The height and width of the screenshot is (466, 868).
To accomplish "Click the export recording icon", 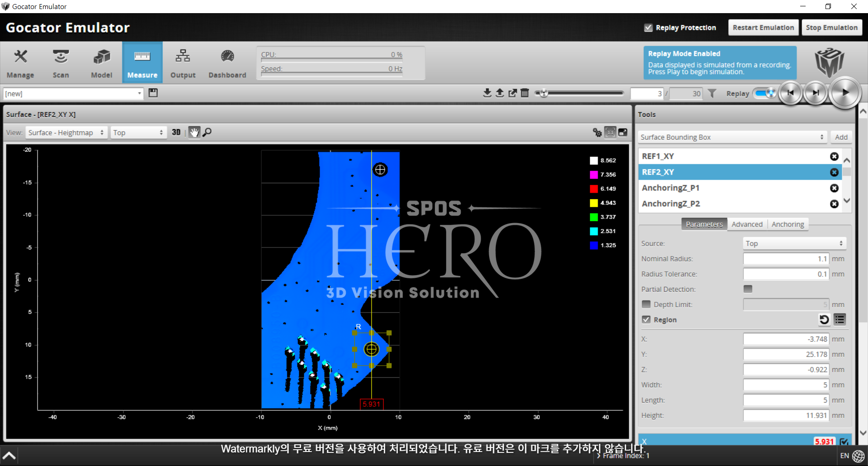I will pos(512,93).
